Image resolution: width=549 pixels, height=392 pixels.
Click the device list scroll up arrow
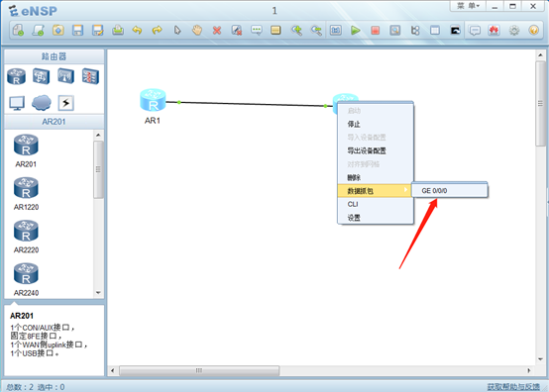98,135
